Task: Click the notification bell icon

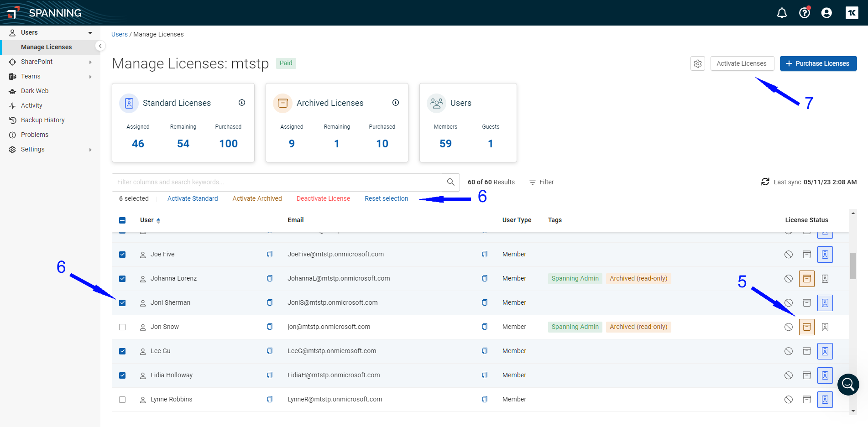Action: click(782, 13)
